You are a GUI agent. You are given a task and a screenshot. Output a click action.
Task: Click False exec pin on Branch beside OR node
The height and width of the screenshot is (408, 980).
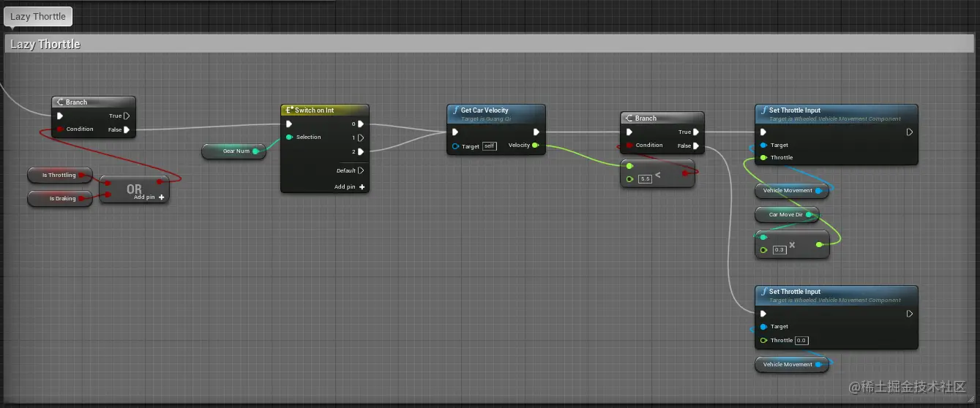pos(127,129)
